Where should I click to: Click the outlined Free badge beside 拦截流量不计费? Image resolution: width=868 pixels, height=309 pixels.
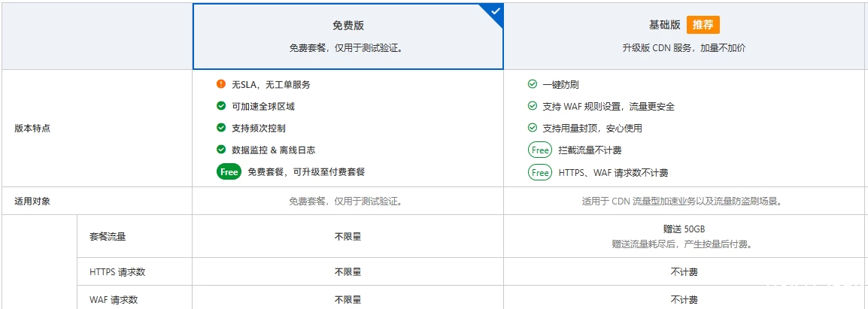pos(540,150)
